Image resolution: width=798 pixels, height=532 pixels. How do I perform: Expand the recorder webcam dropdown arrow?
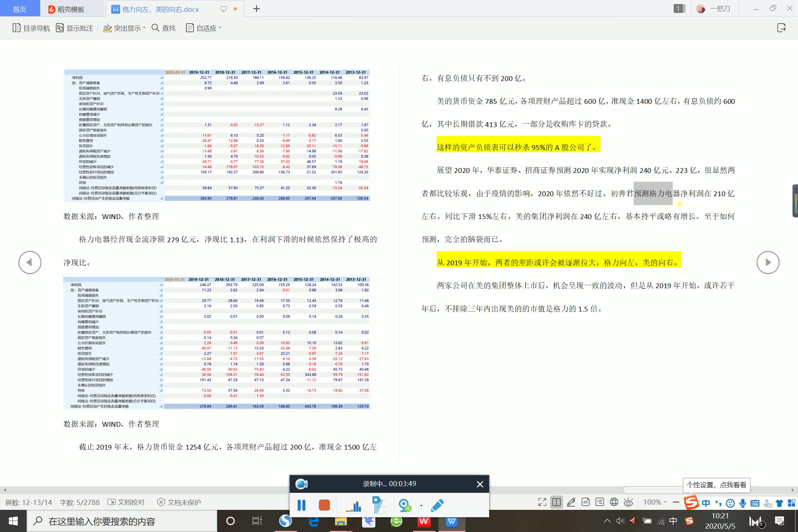pos(421,505)
